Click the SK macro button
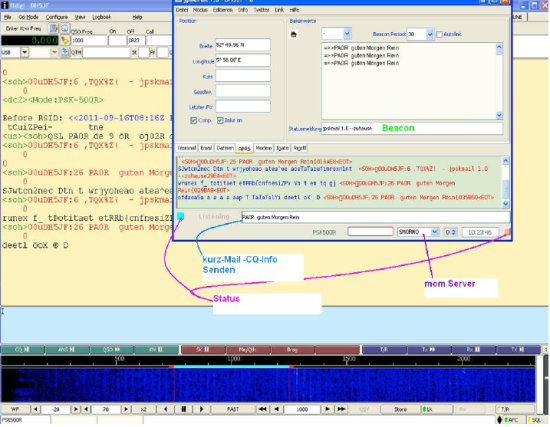550x427 pixels. 203,349
